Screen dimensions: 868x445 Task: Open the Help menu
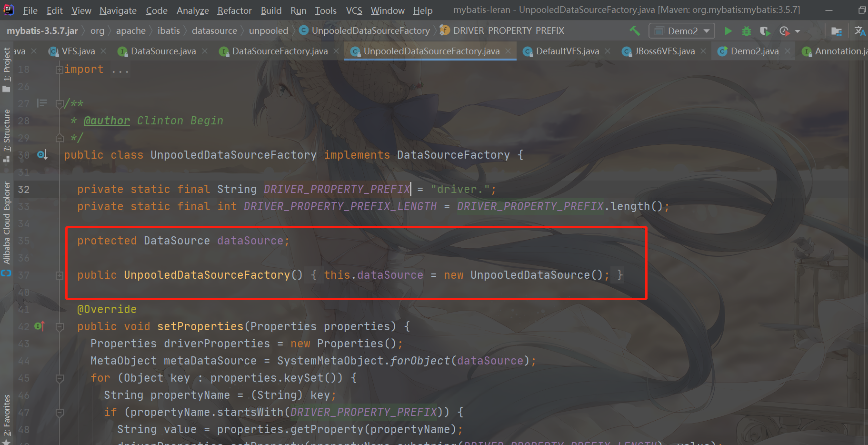click(423, 10)
